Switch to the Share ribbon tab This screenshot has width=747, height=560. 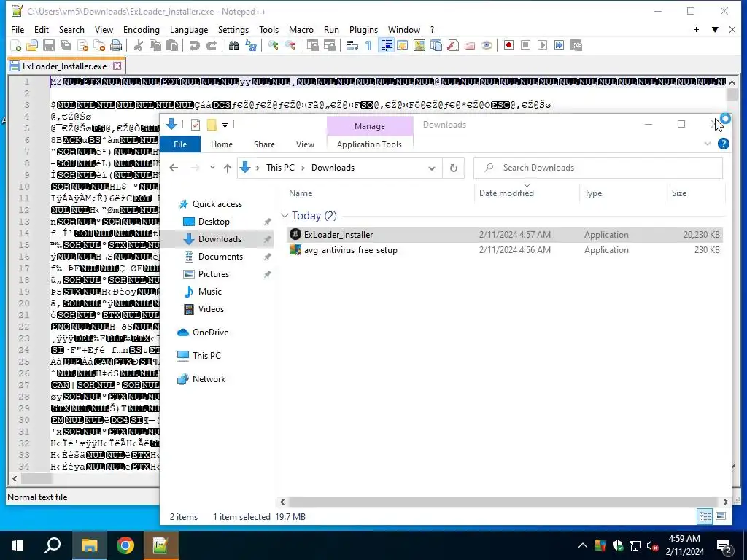pos(264,144)
